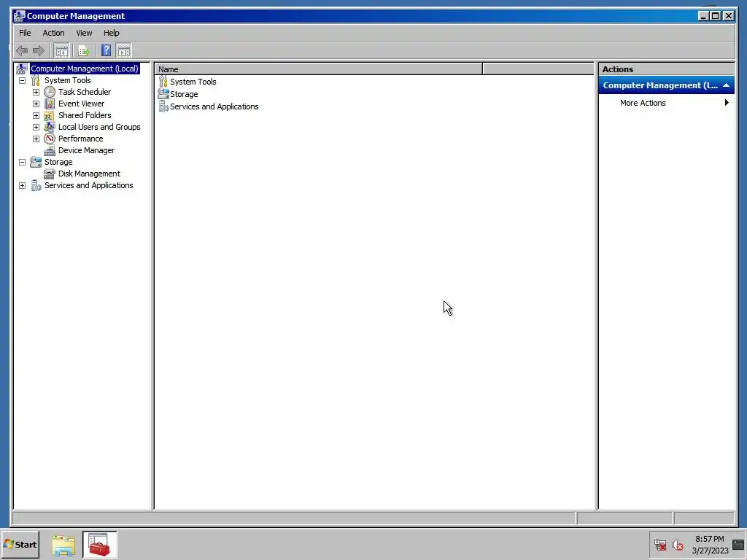The image size is (747, 560).
Task: Select Device Manager label in tree
Action: tap(86, 150)
